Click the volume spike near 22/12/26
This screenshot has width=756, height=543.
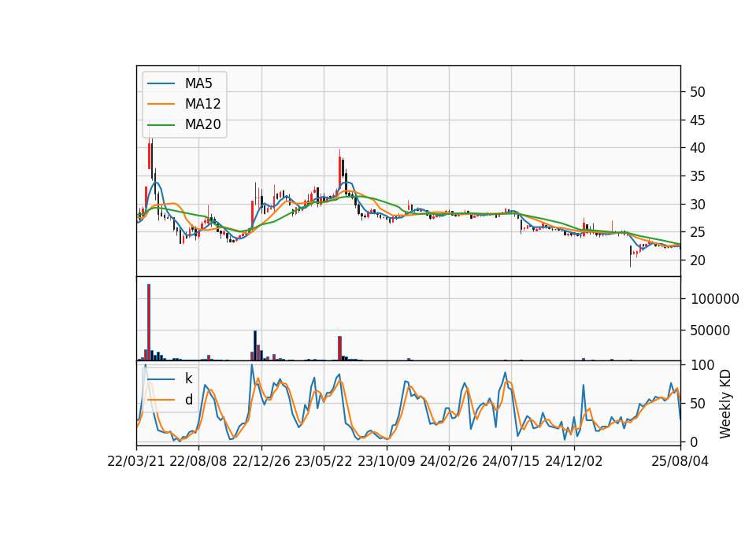pos(255,345)
